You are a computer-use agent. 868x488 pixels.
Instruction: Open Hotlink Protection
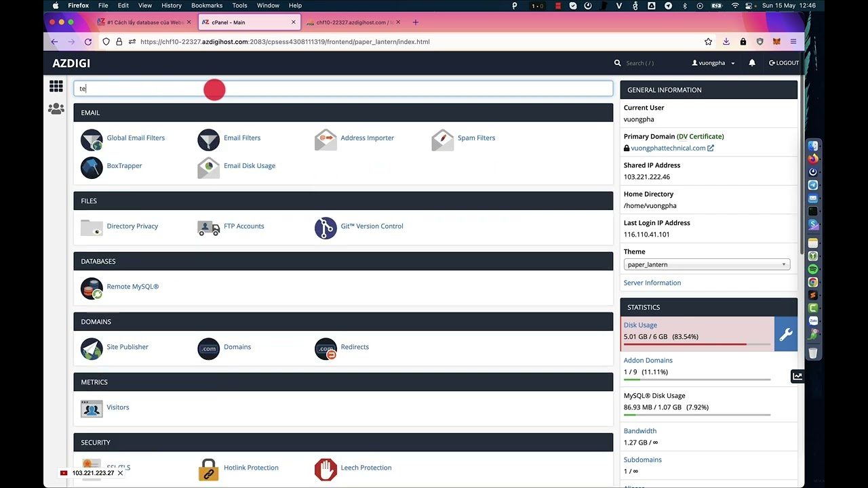tap(251, 467)
